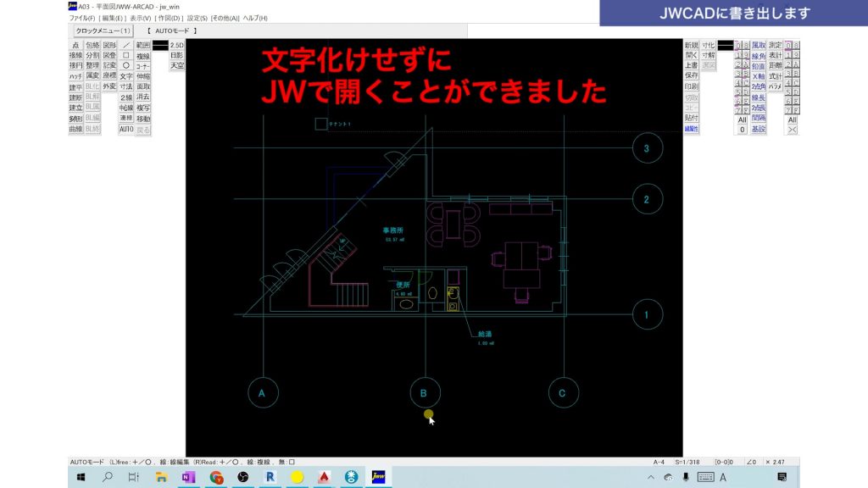The image size is (868, 488).
Task: Select the 円 (○) circle drawing tool
Action: 125,65
